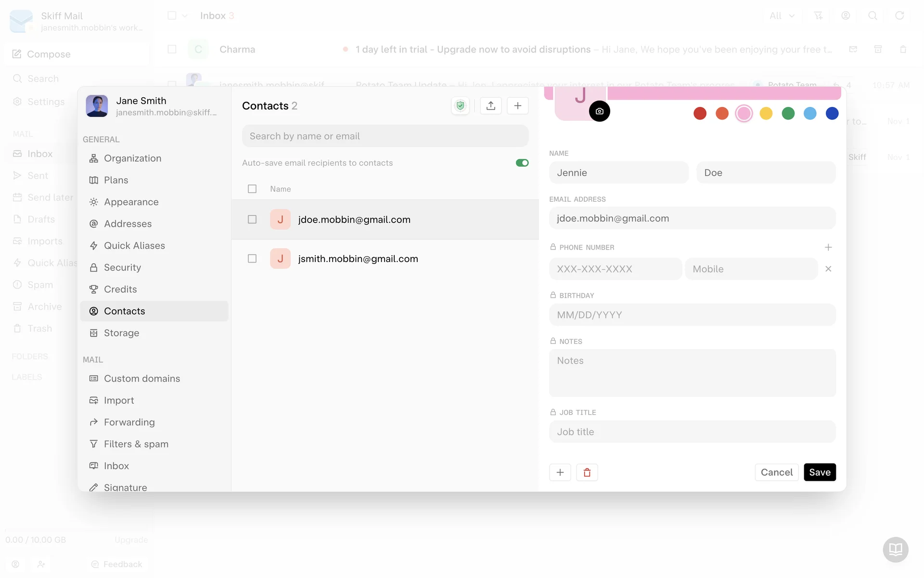Remove the phone number row with X

coord(828,269)
